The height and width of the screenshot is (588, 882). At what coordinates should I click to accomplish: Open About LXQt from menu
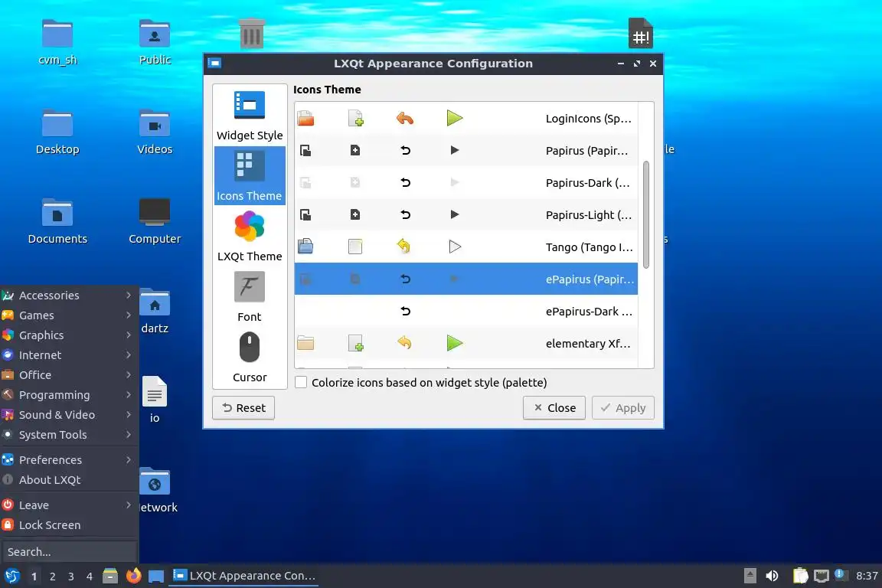[69, 480]
